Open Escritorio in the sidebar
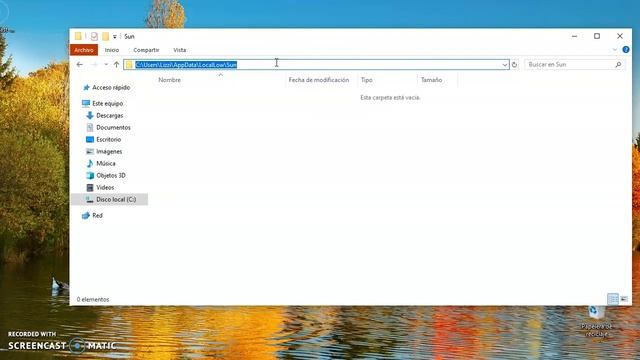640x360 pixels. 108,139
